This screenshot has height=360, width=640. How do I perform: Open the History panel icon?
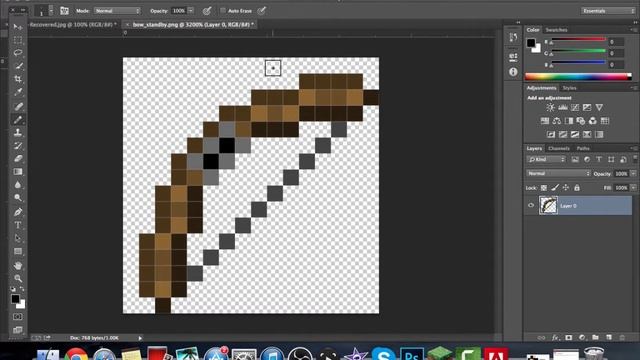(x=513, y=38)
